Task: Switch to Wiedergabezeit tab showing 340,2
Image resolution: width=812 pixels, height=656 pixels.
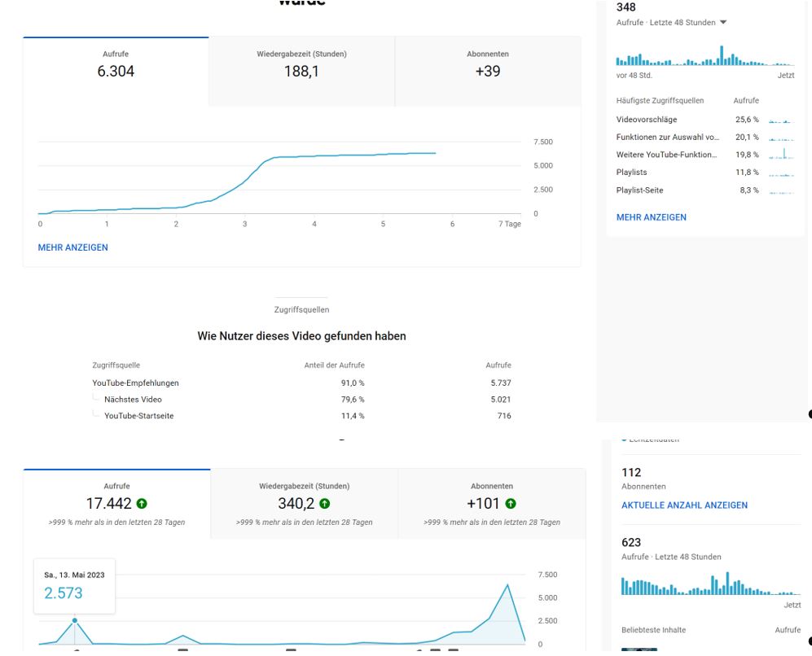Action: tap(304, 504)
